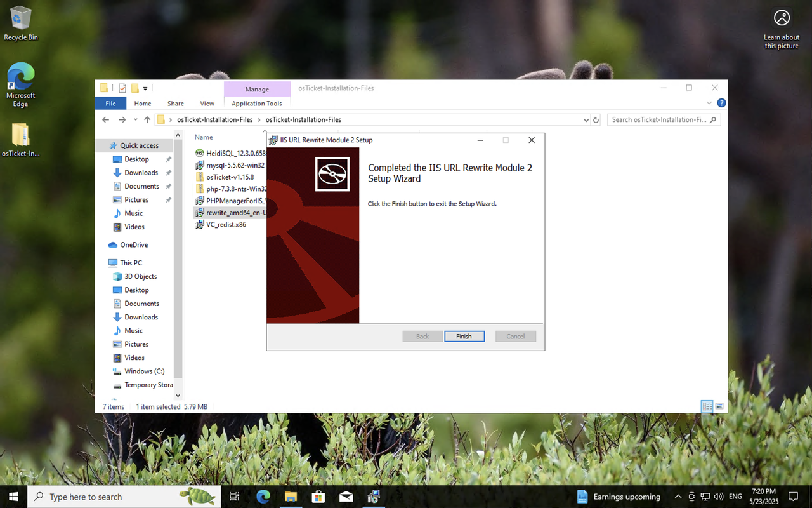Image resolution: width=812 pixels, height=508 pixels.
Task: Open Downloads under This PC
Action: tap(141, 317)
